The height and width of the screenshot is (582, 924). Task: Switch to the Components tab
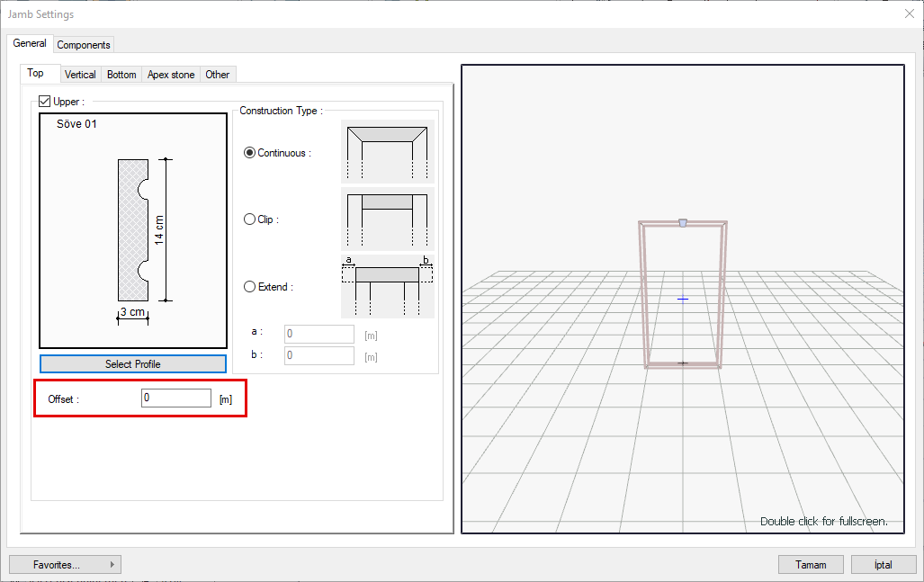pyautogui.click(x=84, y=45)
